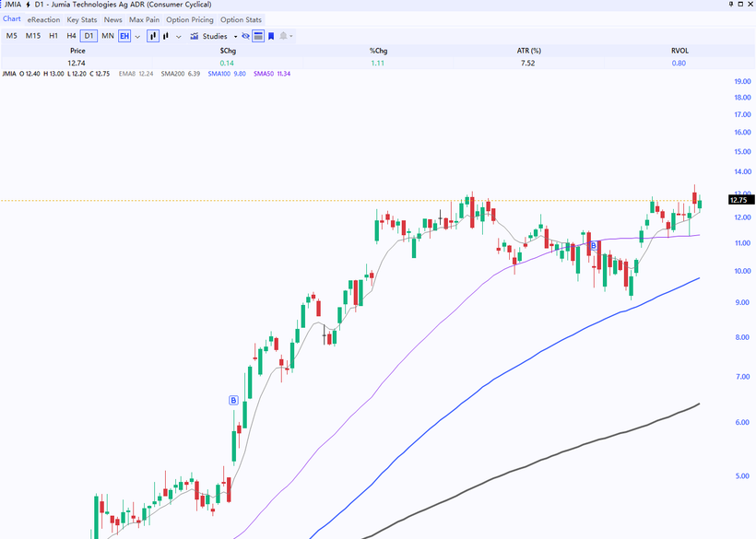
Task: Click the 15.00 price axis label
Action: pos(742,151)
